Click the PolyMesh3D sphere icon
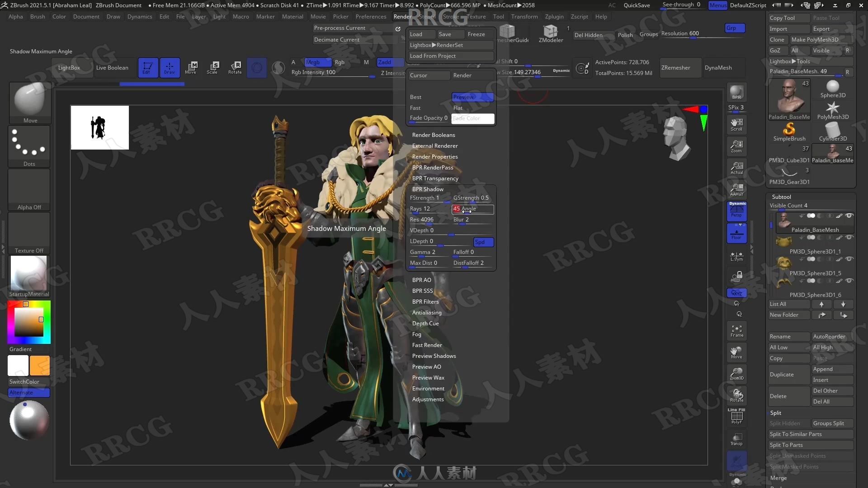The width and height of the screenshot is (868, 488). coord(833,107)
